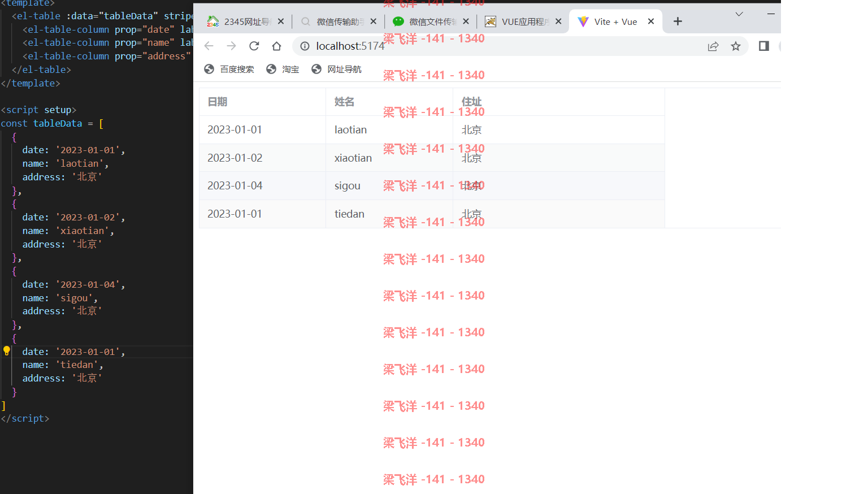Reload the localhost page
868x494 pixels.
pos(254,46)
